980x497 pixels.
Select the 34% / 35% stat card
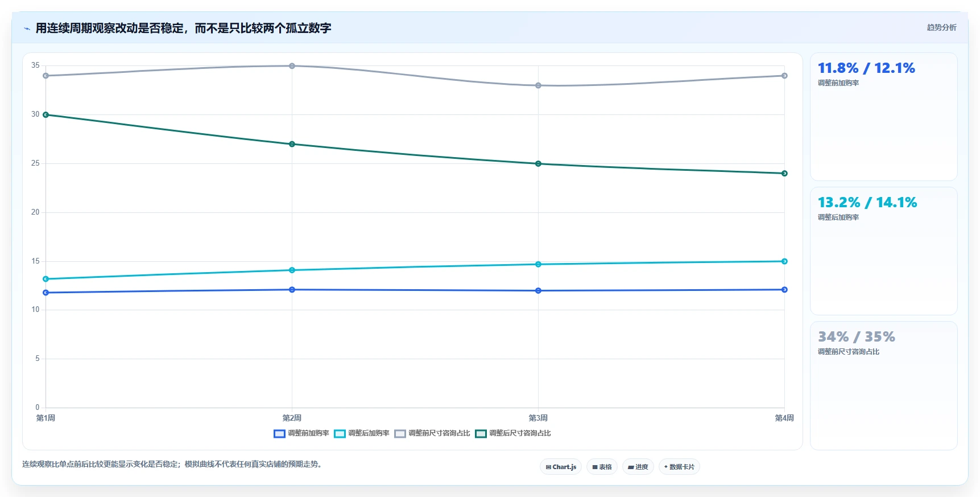click(x=883, y=385)
